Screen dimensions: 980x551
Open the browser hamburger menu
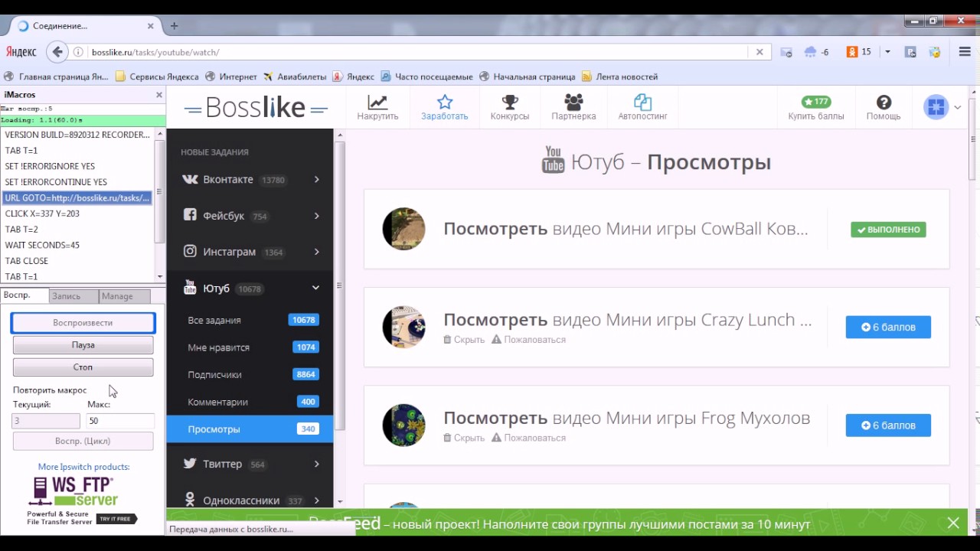(x=965, y=52)
